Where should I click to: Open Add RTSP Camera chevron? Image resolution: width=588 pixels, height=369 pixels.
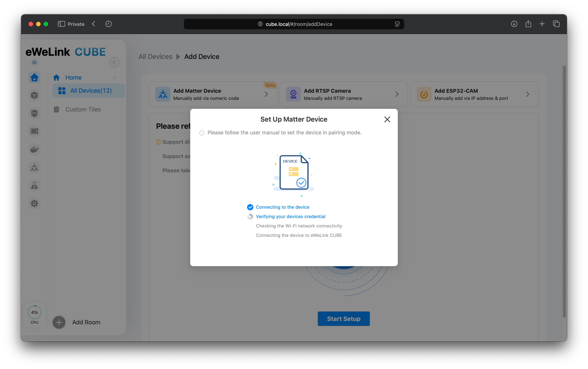pos(397,94)
